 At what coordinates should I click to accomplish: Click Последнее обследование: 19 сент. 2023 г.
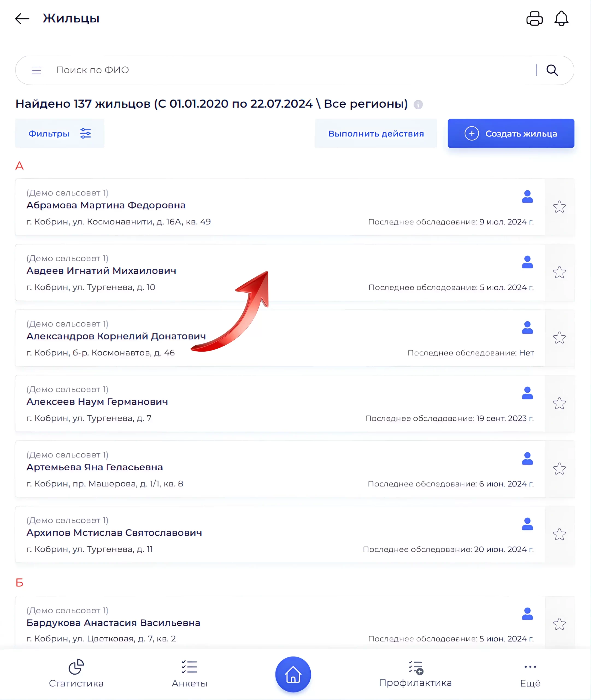[x=450, y=418]
